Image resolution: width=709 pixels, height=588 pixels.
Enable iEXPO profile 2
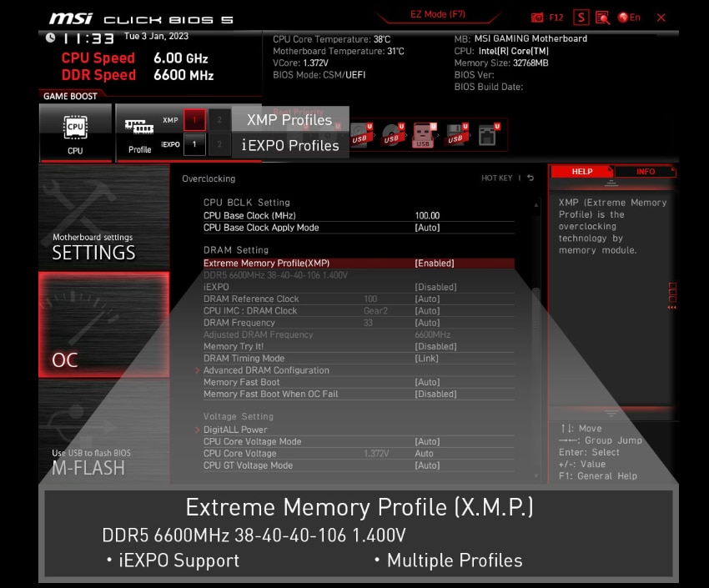point(219,144)
